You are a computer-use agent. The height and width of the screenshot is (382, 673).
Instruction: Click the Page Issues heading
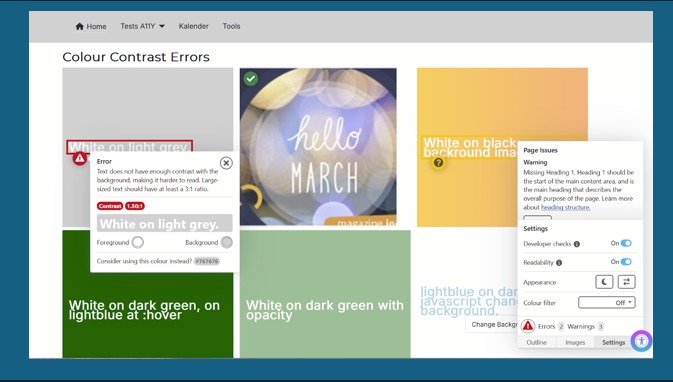click(x=540, y=150)
